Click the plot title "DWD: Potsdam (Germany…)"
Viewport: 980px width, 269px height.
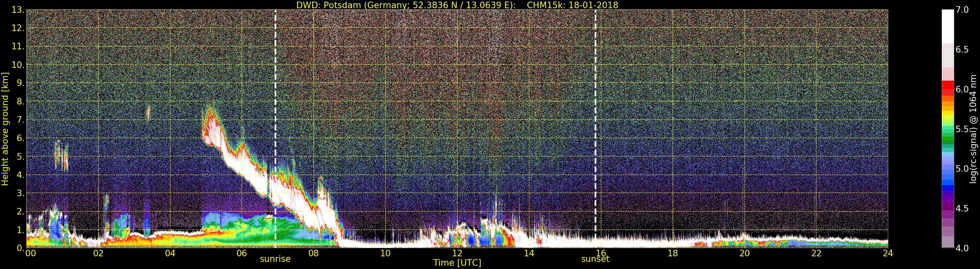(457, 5)
